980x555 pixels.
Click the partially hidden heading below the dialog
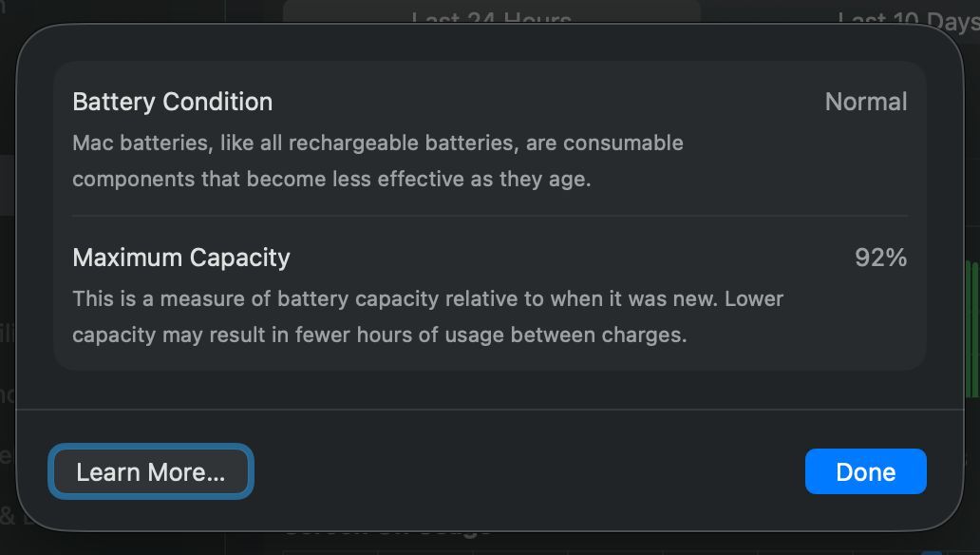(x=387, y=531)
